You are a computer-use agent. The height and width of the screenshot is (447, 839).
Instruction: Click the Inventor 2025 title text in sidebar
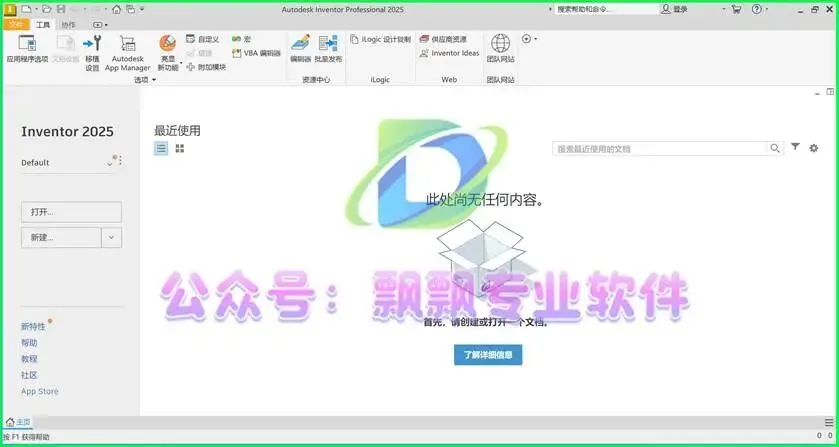pyautogui.click(x=67, y=132)
